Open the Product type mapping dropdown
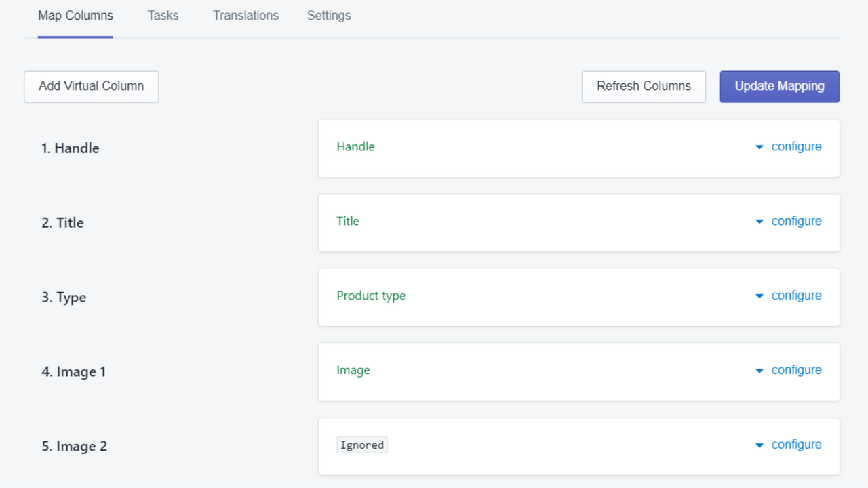The height and width of the screenshot is (488, 868). (x=759, y=296)
